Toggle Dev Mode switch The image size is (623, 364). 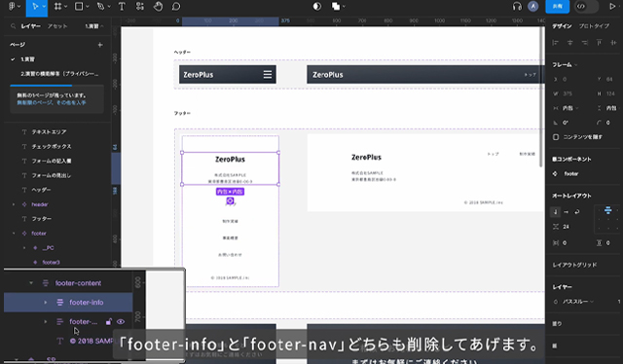[x=586, y=7]
